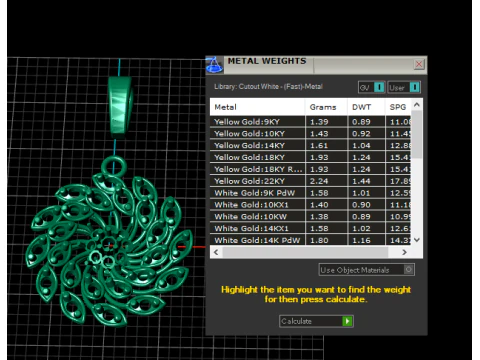Close the Metal Weights panel
This screenshot has height=360, width=480.
pos(419,64)
